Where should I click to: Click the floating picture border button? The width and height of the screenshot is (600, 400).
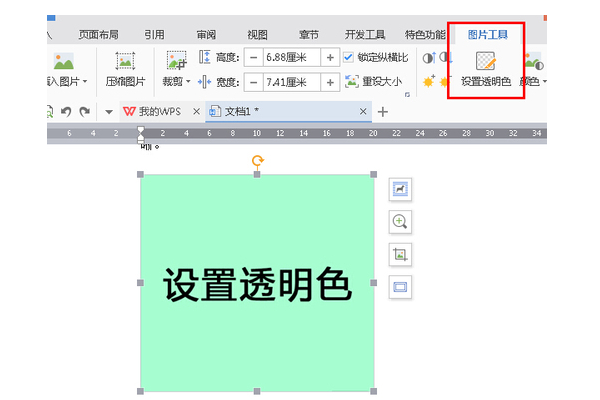[x=400, y=287]
